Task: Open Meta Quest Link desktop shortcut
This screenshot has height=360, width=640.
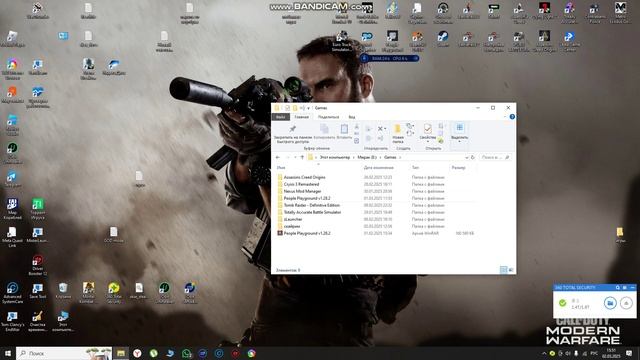Action: tap(12, 237)
